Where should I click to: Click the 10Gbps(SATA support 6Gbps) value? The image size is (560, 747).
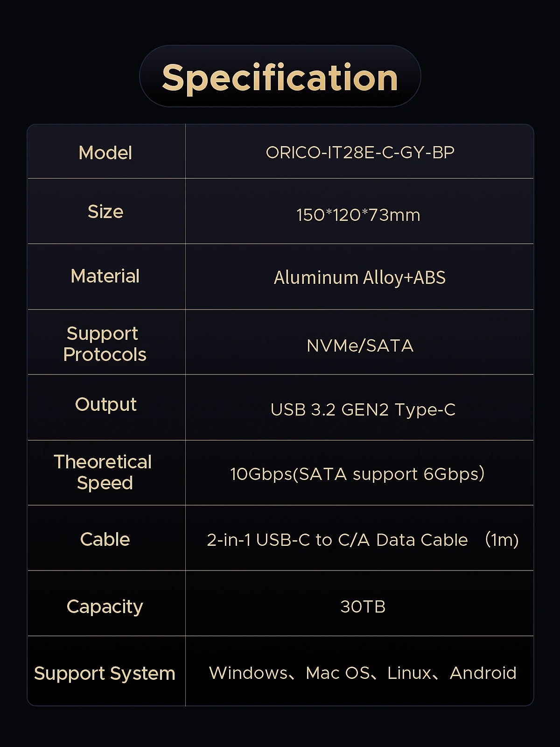[x=357, y=474]
